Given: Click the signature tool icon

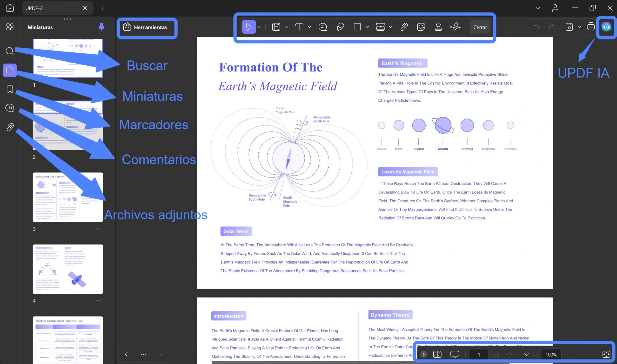Looking at the screenshot, I should click(x=456, y=27).
